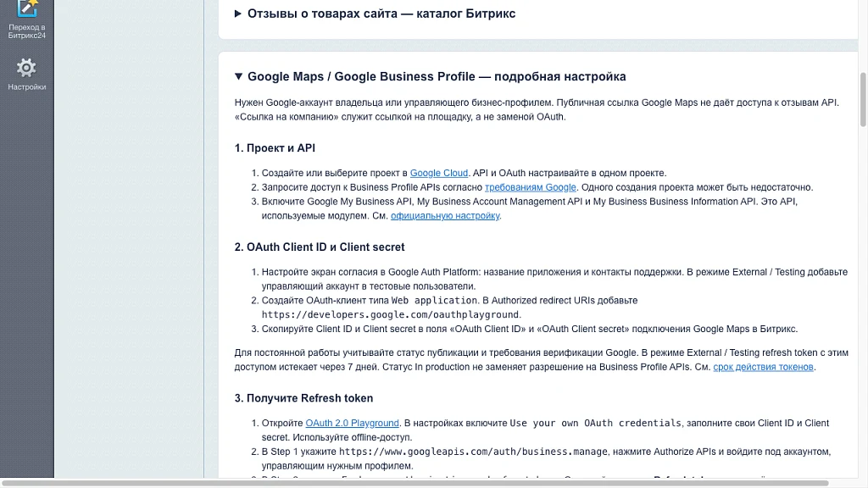Image resolution: width=868 pixels, height=488 pixels.
Task: Click the horizontal scrollbar at the bottom
Action: pyautogui.click(x=415, y=483)
